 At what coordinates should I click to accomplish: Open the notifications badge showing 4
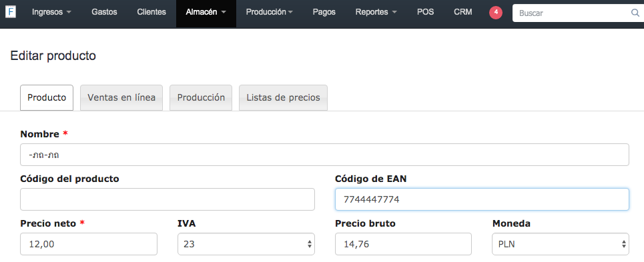click(x=496, y=12)
